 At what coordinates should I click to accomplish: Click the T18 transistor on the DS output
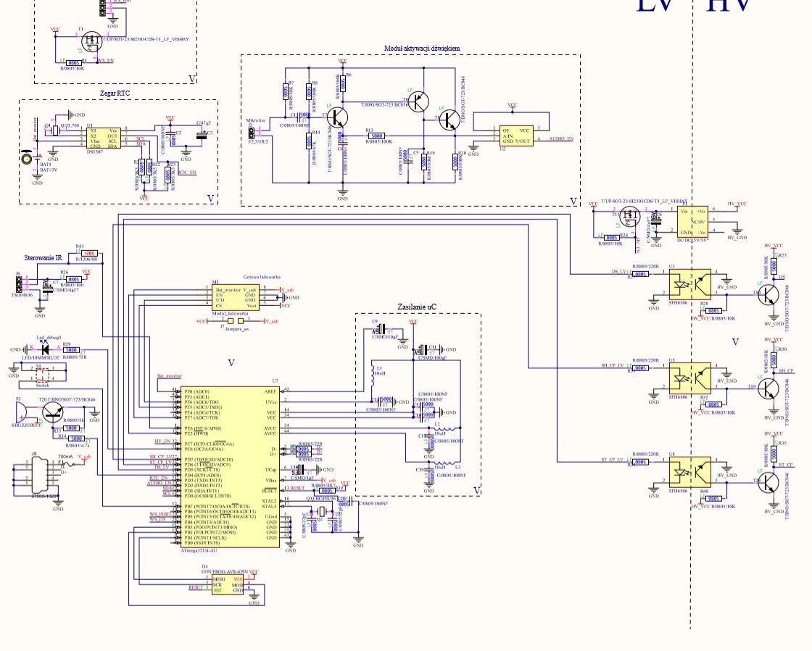pos(768,294)
